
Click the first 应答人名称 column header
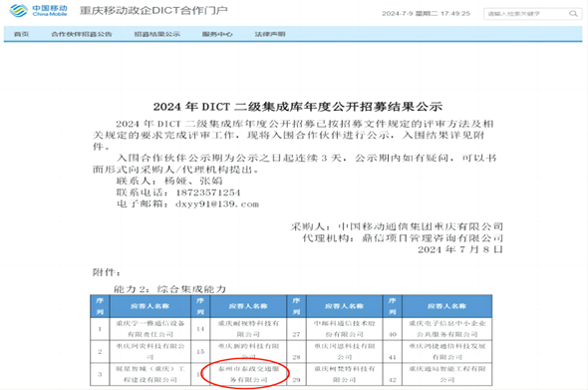pyautogui.click(x=150, y=306)
